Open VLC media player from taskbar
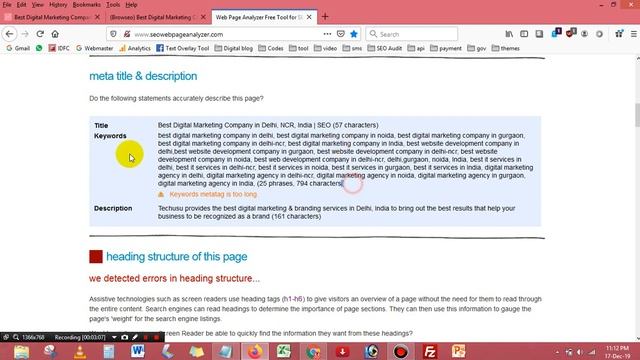640x360 pixels. (80, 351)
